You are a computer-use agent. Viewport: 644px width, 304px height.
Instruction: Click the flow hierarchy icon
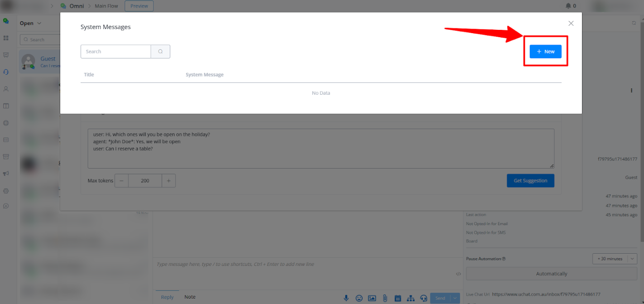point(411,298)
